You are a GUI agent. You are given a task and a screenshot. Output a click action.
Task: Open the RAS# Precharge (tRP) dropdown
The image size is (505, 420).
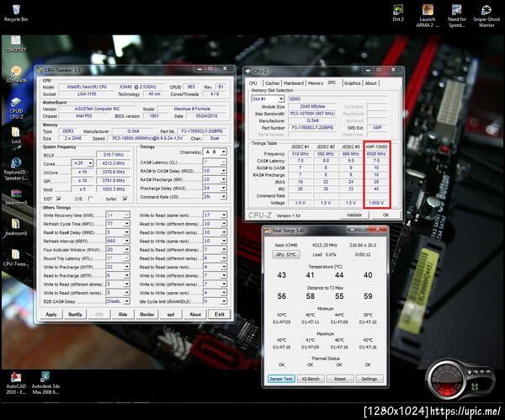coord(215,179)
